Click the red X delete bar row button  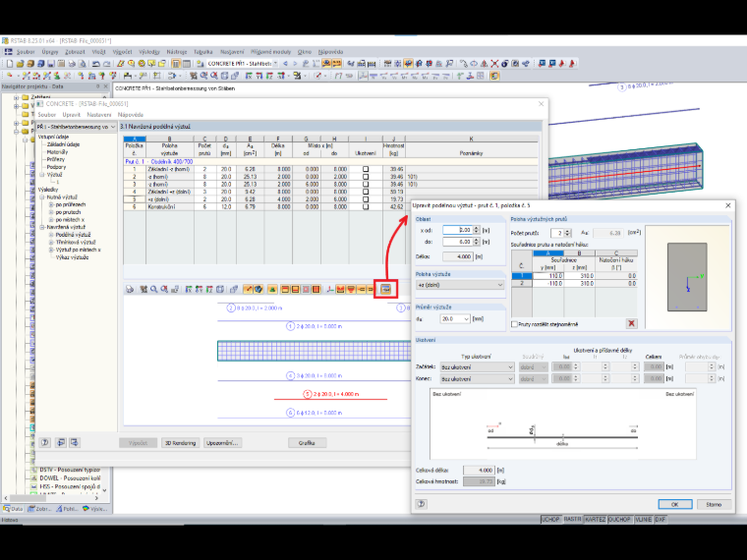[632, 324]
